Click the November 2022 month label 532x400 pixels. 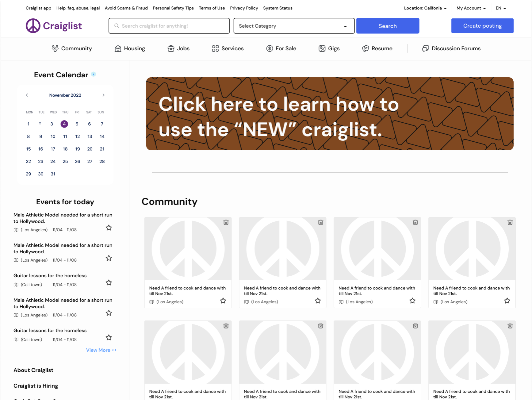pyautogui.click(x=65, y=95)
